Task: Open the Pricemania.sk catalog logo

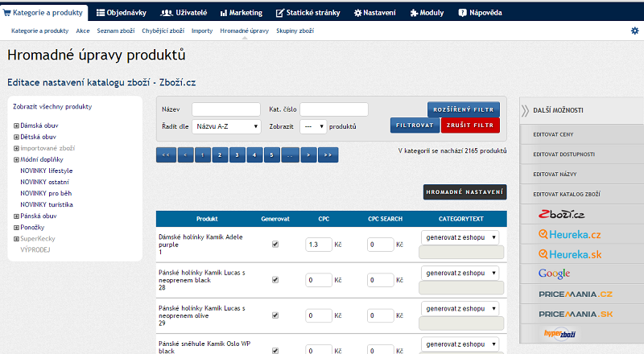Action: [576, 314]
